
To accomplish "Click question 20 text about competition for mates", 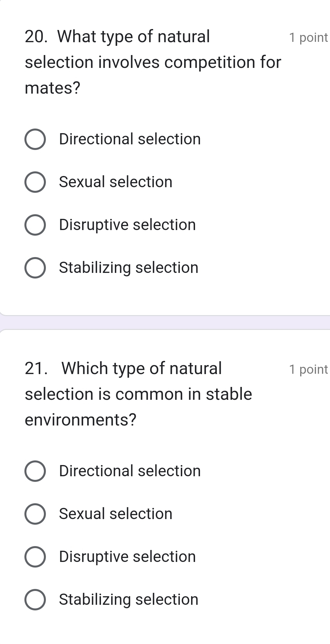I will (153, 62).
